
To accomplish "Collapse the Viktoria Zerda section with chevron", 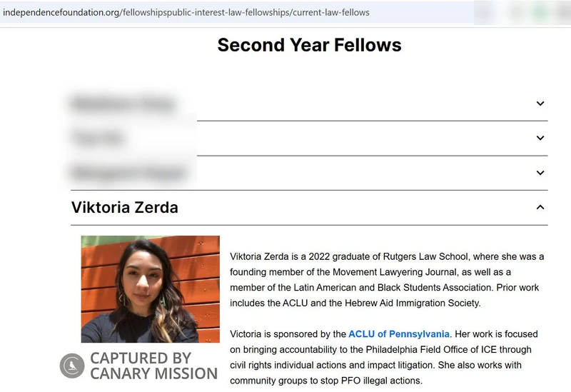I will tap(540, 207).
